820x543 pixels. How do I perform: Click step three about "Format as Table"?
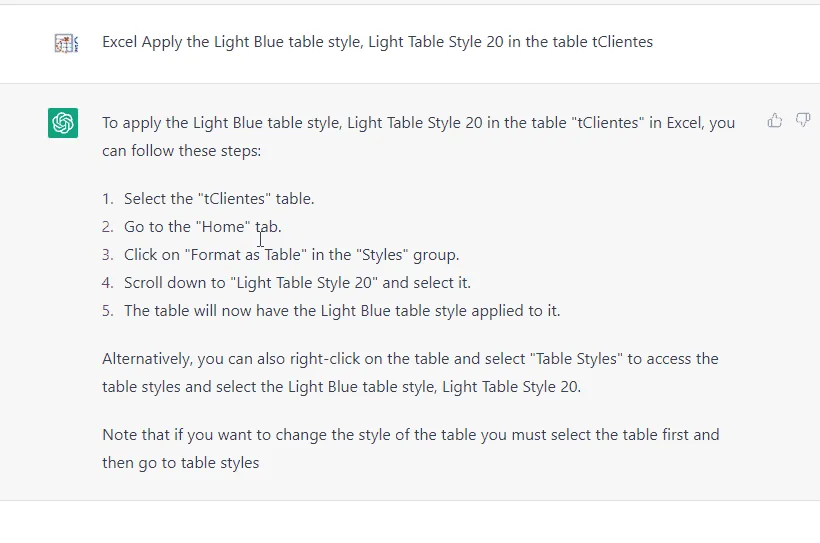(x=292, y=255)
